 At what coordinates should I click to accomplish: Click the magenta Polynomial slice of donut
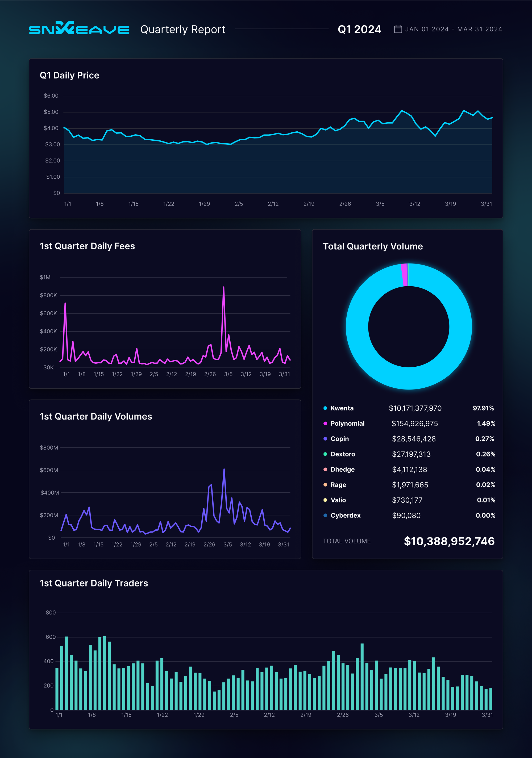click(x=404, y=275)
